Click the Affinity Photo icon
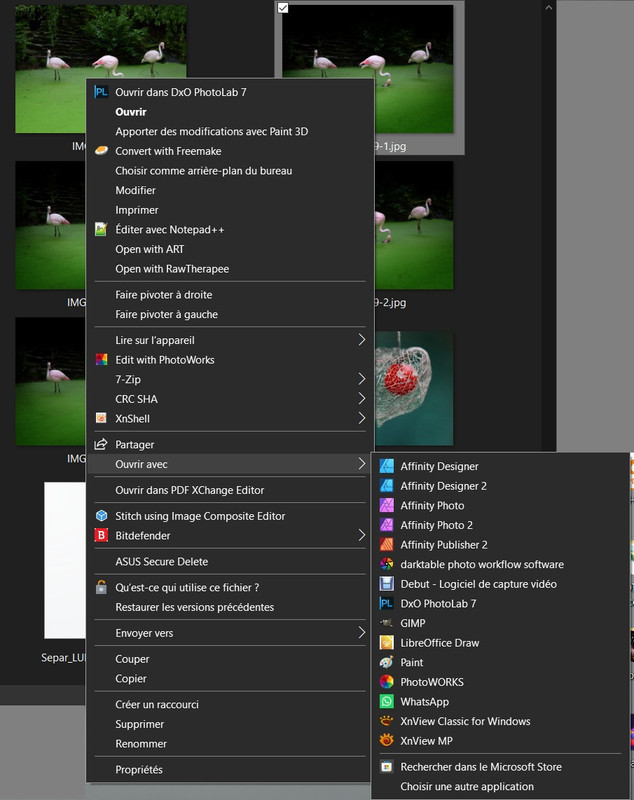634x800 pixels. coord(387,505)
